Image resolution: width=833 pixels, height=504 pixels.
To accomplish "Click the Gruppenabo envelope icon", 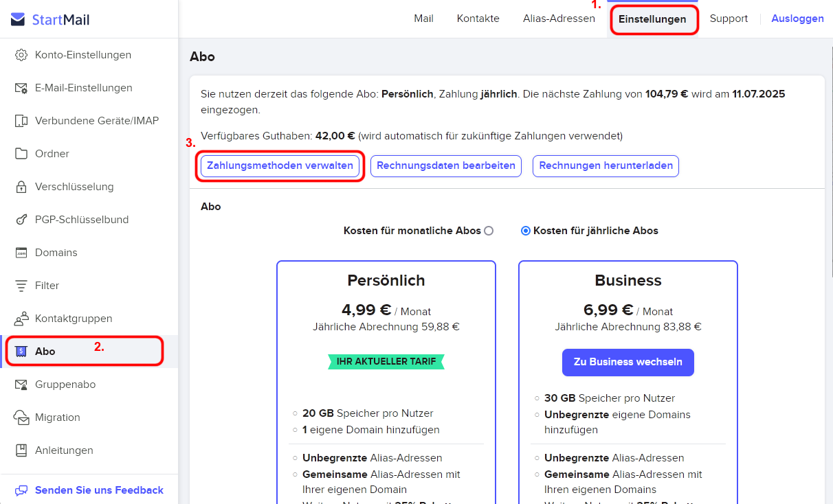I will point(21,385).
